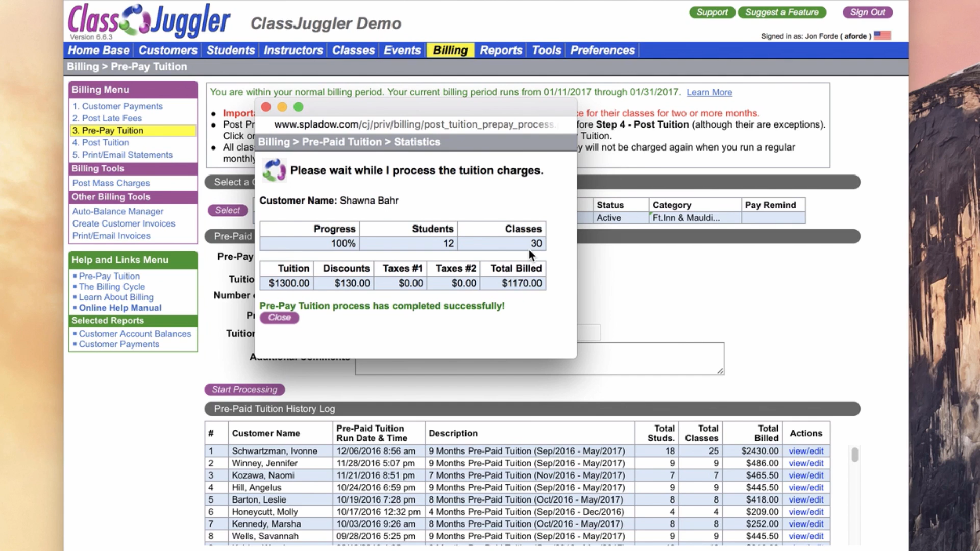Image resolution: width=980 pixels, height=551 pixels.
Task: Click the yellow minimize window dot
Action: click(x=282, y=107)
